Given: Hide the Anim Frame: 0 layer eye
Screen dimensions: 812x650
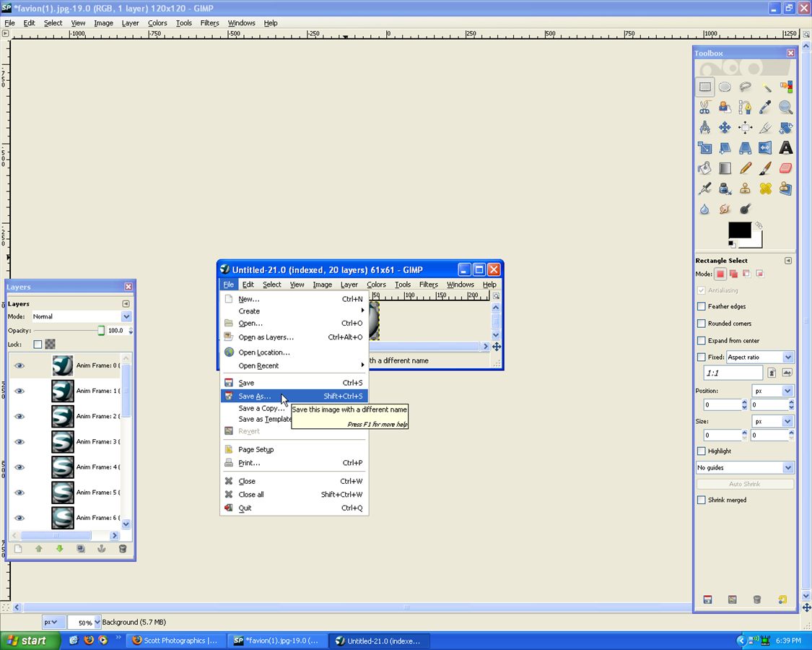Looking at the screenshot, I should (x=19, y=365).
